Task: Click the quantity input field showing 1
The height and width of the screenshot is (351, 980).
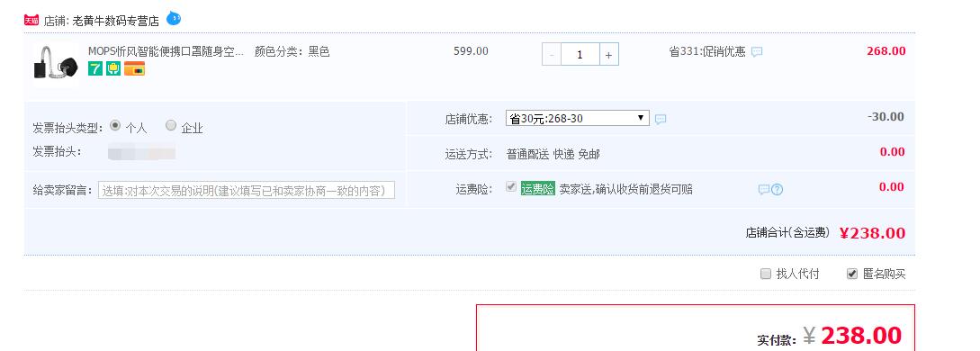Action: point(580,55)
